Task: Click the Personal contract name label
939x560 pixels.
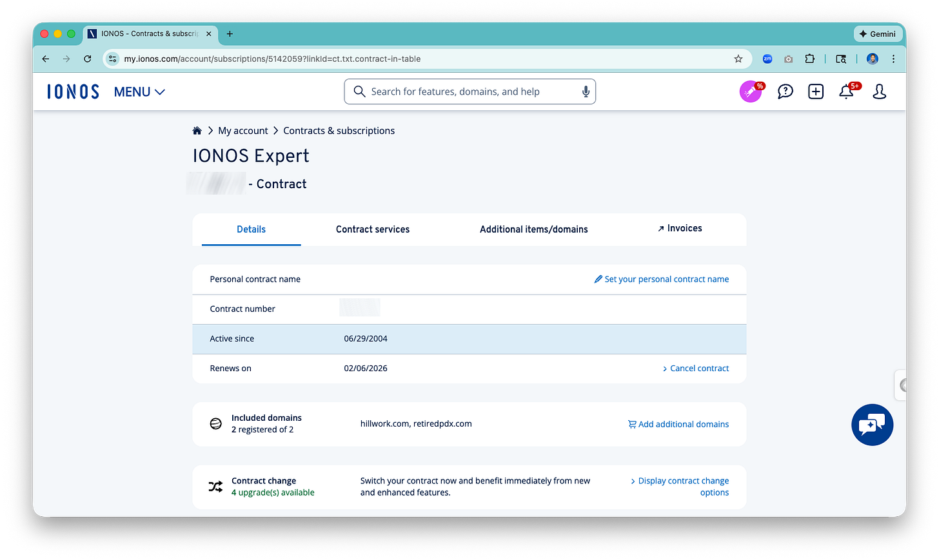Action: [x=255, y=279]
